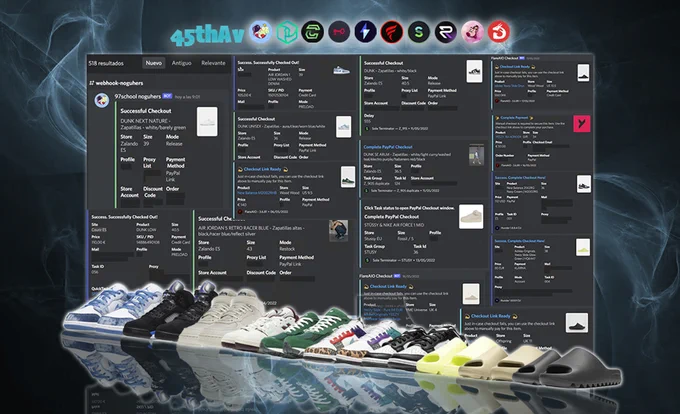680x414 pixels.
Task: Open the AIR JORDAN 1 LOW WASHED DENIM thumbnail
Action: (341, 70)
